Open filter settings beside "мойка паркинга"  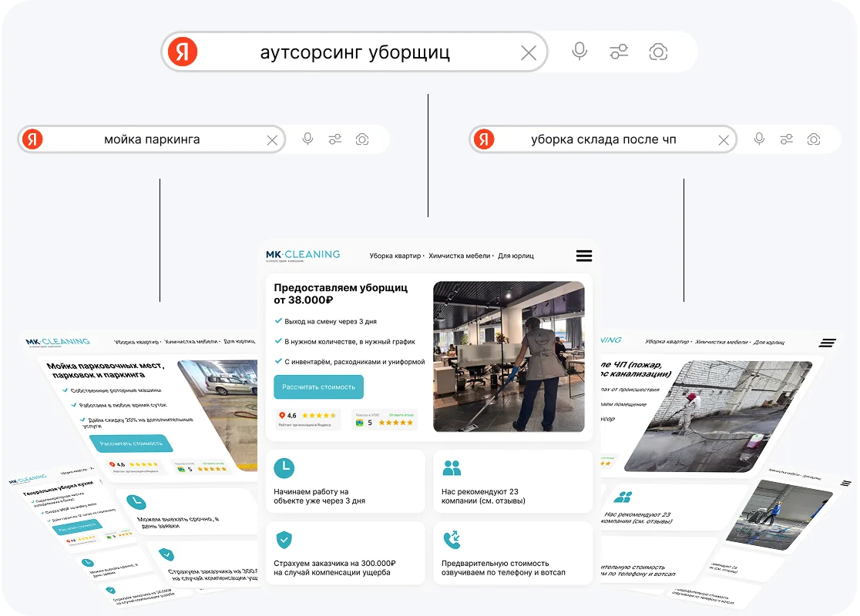click(x=335, y=139)
